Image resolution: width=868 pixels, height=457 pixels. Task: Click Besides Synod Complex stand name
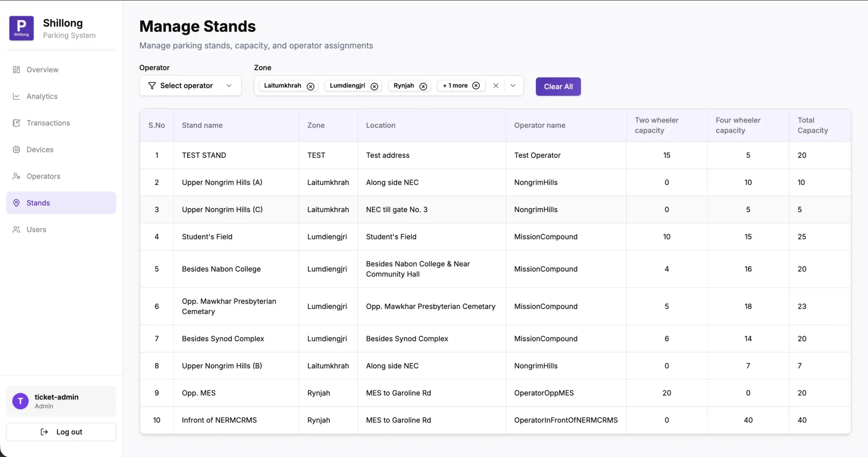coord(223,339)
